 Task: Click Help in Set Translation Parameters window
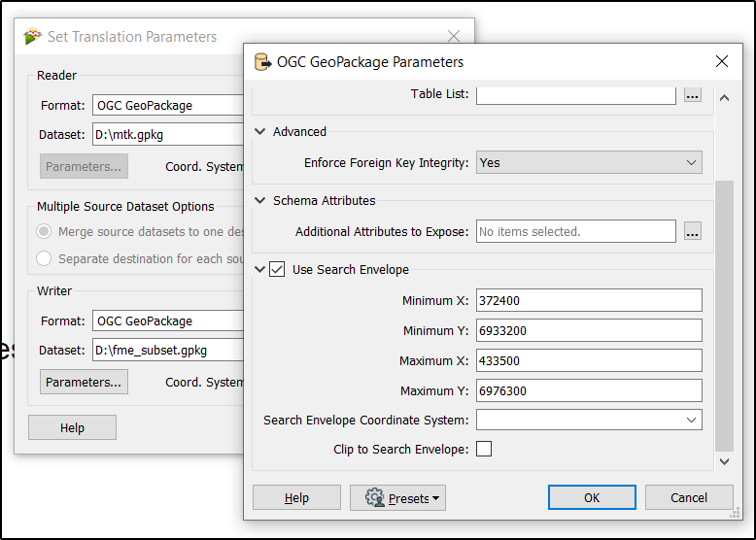pos(72,427)
